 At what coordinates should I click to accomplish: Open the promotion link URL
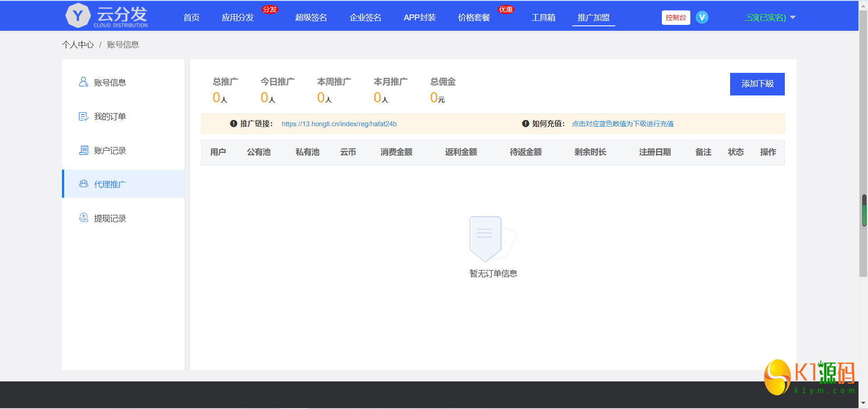(339, 124)
